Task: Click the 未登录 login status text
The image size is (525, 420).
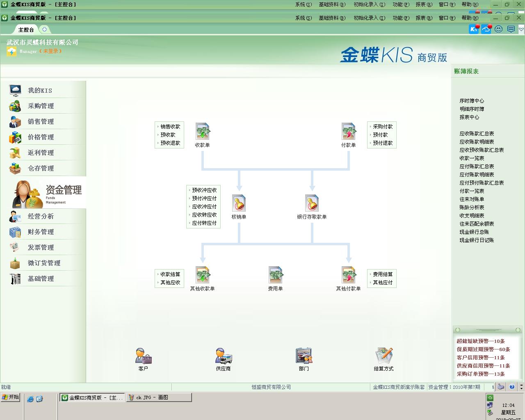Action: click(50, 51)
